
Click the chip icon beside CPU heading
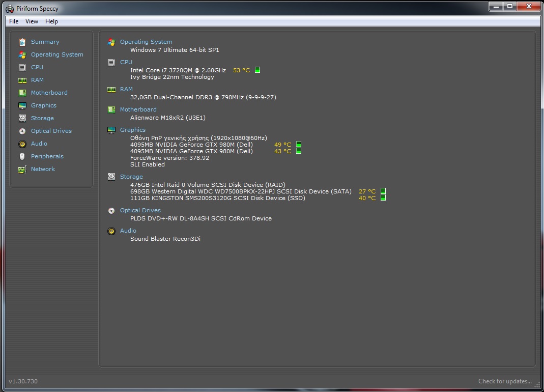click(111, 63)
